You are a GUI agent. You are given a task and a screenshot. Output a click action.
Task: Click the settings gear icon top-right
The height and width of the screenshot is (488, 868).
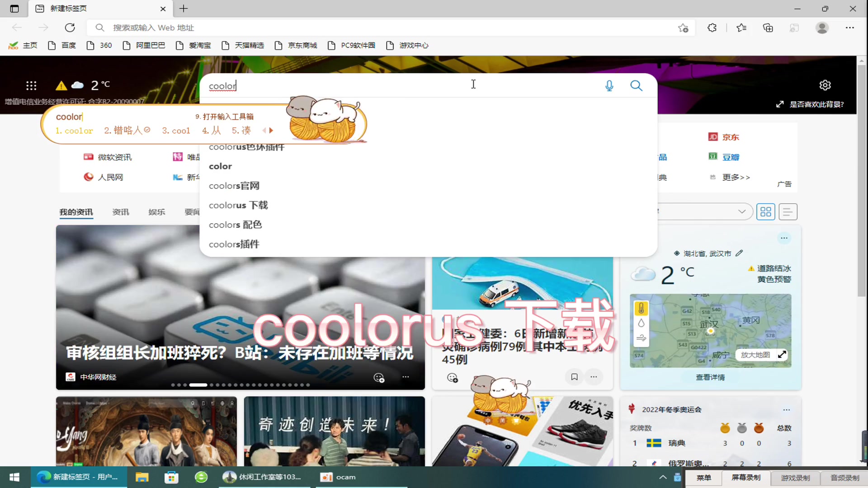[826, 85]
